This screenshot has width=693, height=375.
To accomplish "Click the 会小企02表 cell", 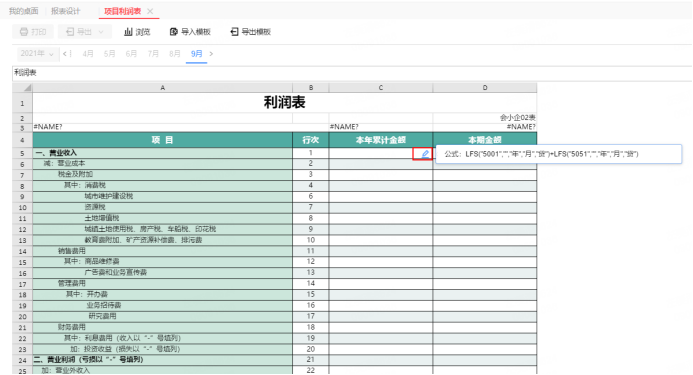I will click(x=485, y=118).
